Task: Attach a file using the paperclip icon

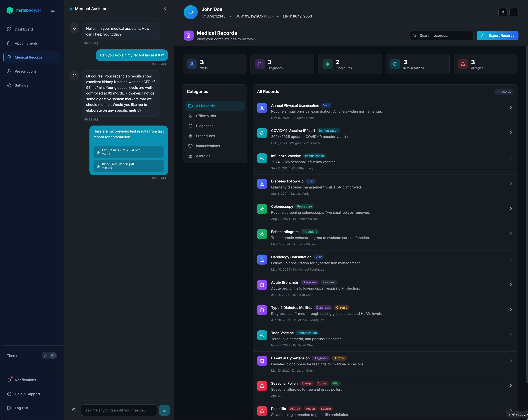Action: tap(73, 410)
